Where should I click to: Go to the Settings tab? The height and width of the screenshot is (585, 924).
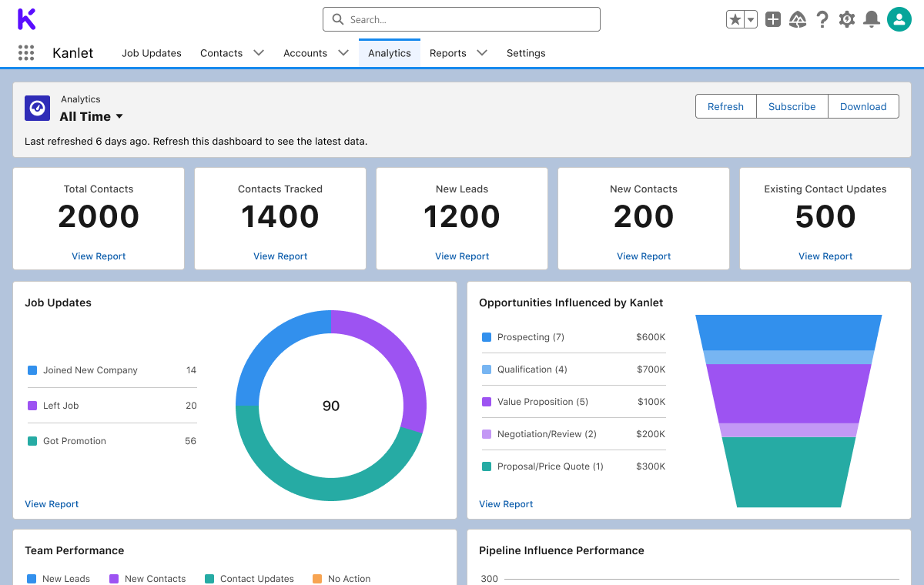click(x=526, y=53)
